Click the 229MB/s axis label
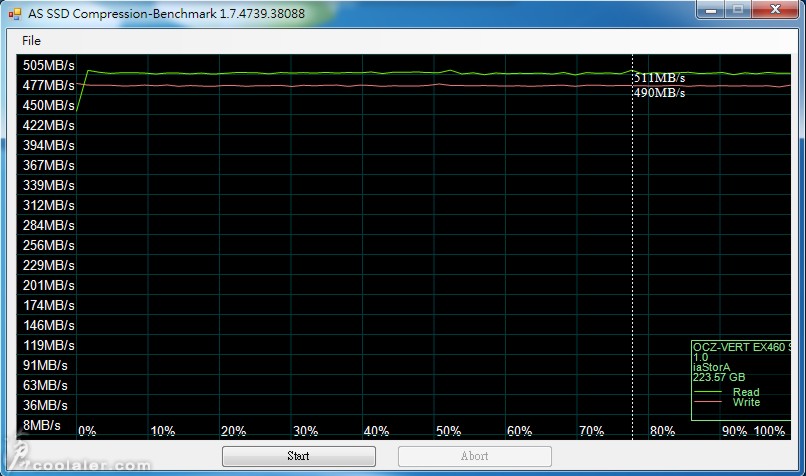 pyautogui.click(x=48, y=265)
